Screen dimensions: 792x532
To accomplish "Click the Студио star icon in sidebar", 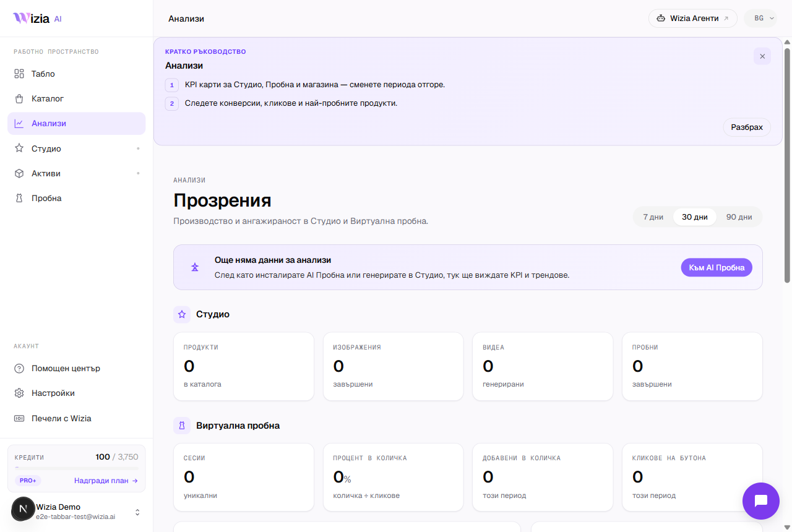I will tap(19, 148).
